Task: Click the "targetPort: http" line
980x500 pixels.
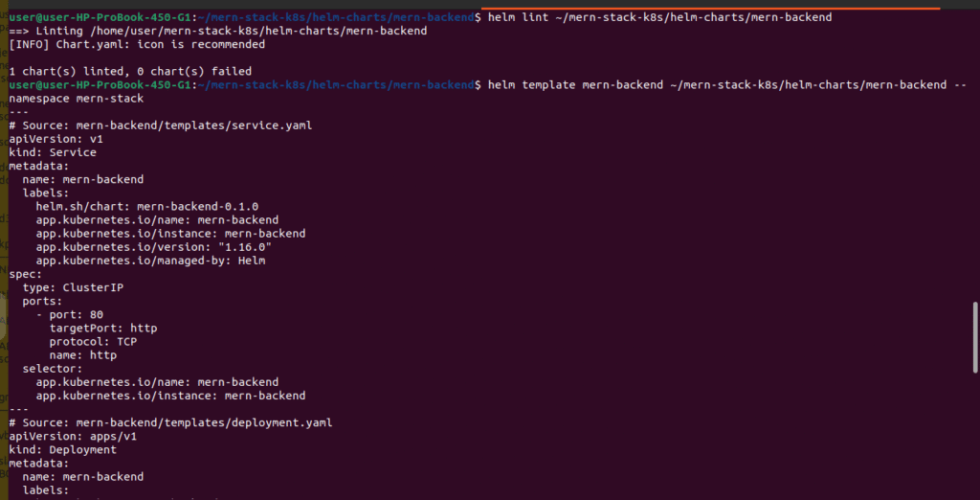Action: [103, 328]
